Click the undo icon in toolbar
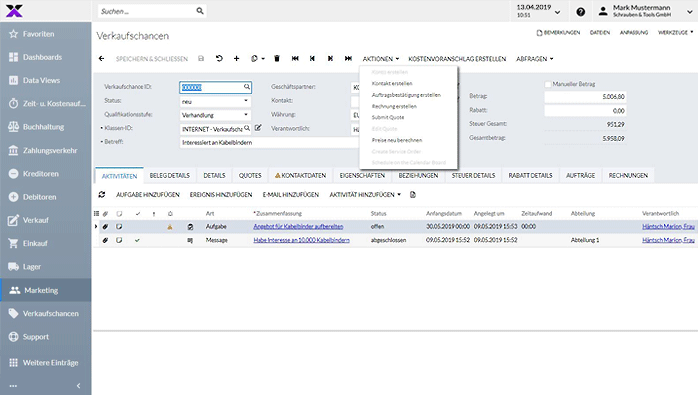The image size is (698, 395). pos(219,58)
